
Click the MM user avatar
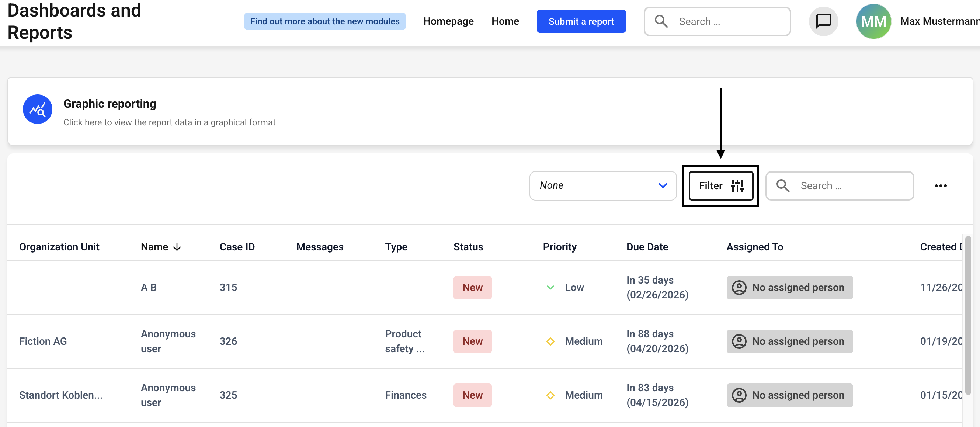pyautogui.click(x=873, y=21)
